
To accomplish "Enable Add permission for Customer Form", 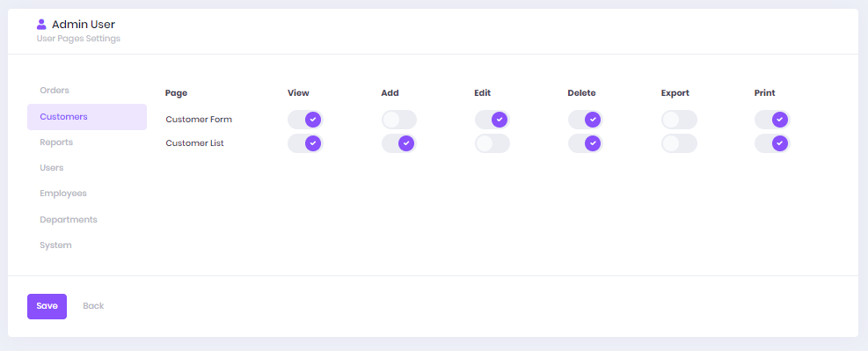I will point(399,120).
